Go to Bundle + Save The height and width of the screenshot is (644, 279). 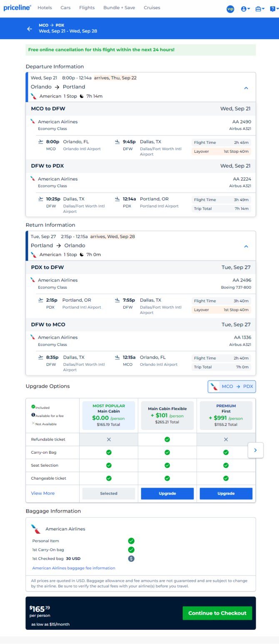click(x=119, y=8)
